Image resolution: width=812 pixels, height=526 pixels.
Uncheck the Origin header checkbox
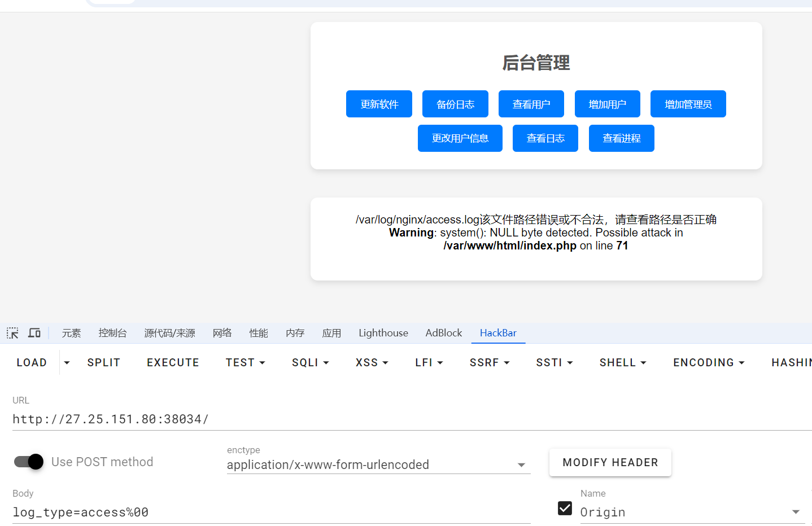click(565, 508)
